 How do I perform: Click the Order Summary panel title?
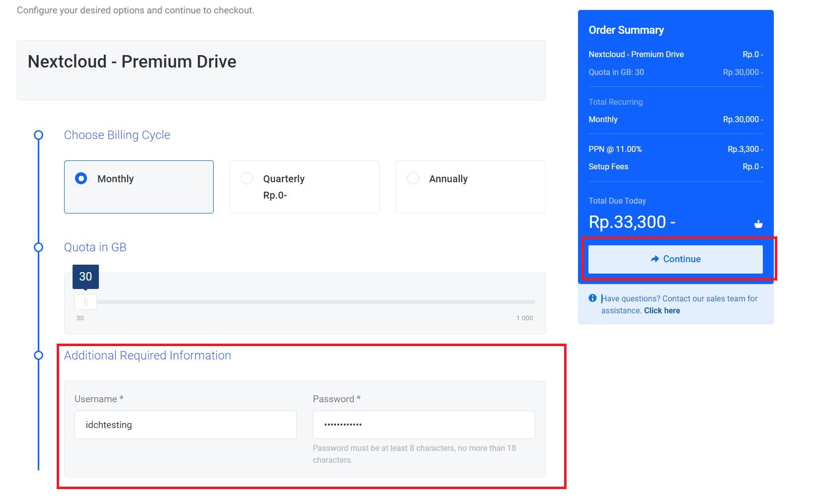click(x=626, y=30)
